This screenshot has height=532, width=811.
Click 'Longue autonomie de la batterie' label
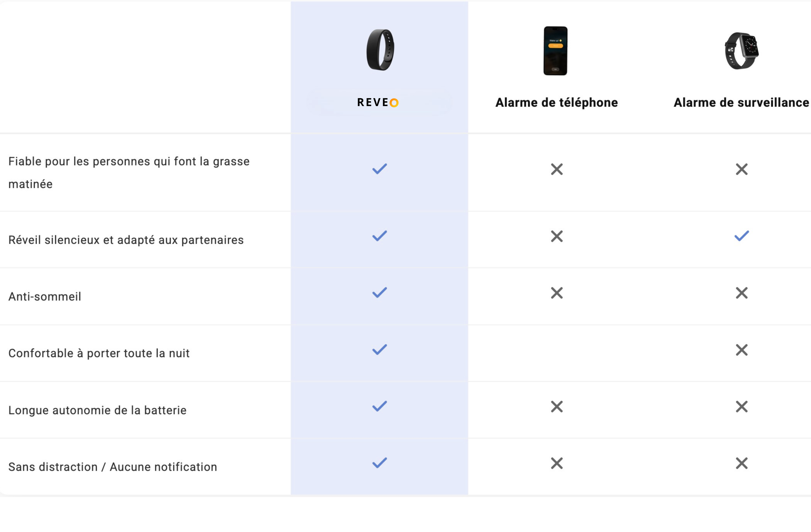(97, 410)
